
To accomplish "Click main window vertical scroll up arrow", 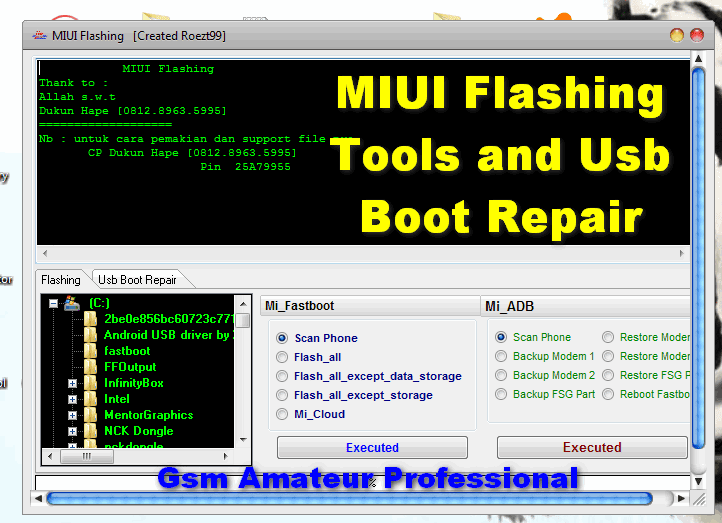I will [x=699, y=58].
